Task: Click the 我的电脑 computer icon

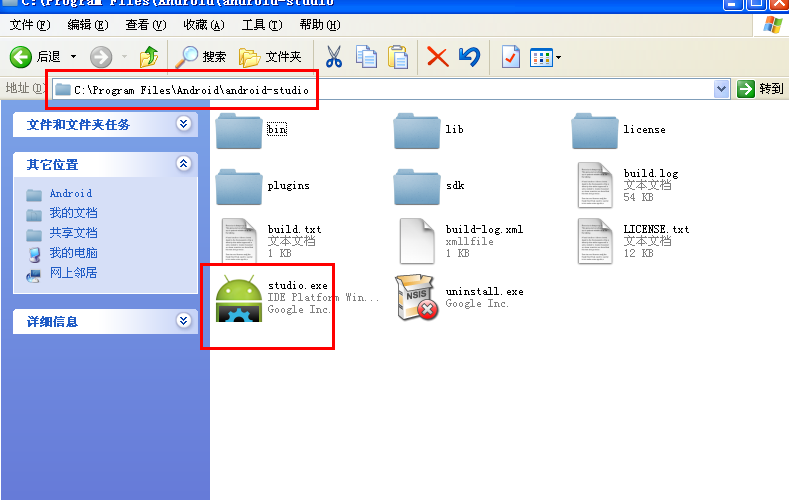Action: pos(34,254)
